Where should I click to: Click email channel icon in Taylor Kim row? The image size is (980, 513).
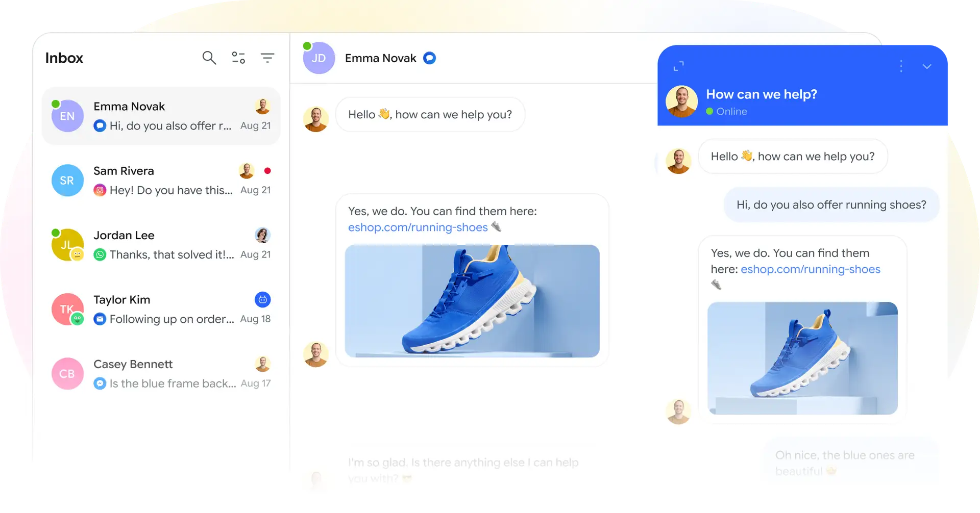[x=100, y=319]
